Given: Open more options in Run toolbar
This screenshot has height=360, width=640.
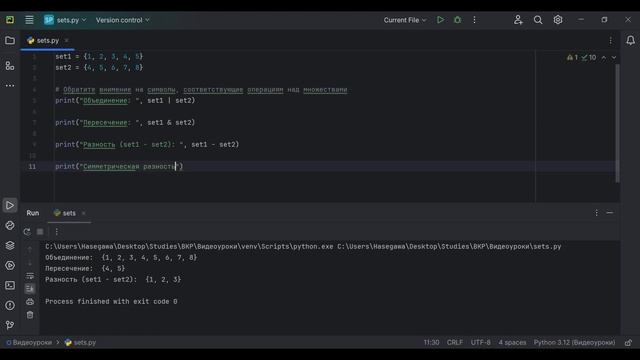Looking at the screenshot, I should pyautogui.click(x=56, y=232).
